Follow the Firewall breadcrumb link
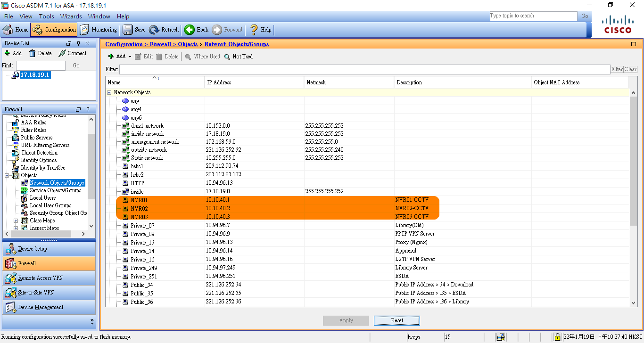Viewport: 644px width, 343px height. (x=160, y=44)
